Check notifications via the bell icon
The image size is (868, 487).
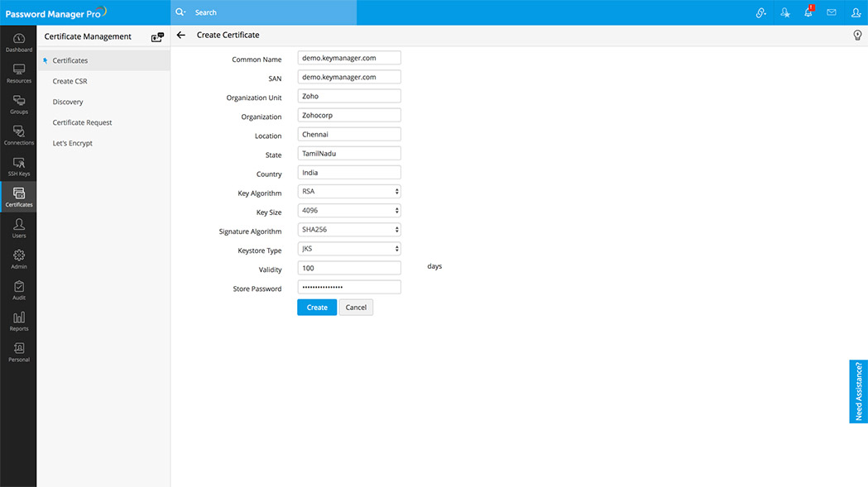(x=808, y=12)
